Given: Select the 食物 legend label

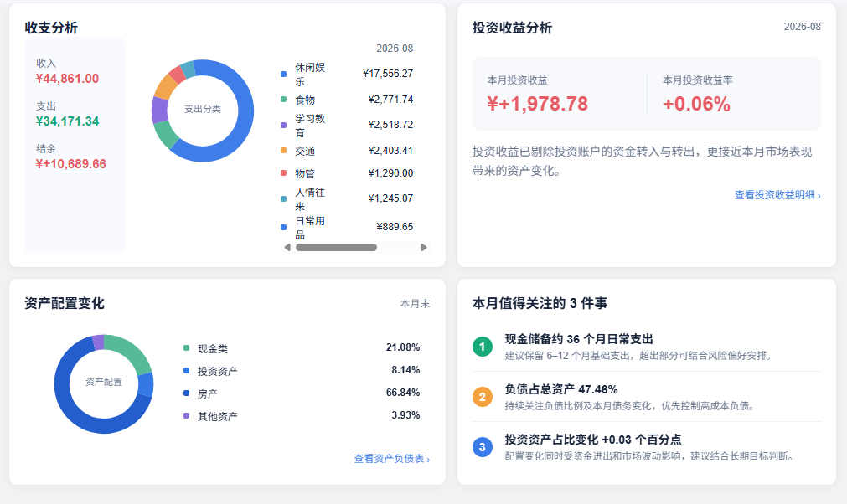Looking at the screenshot, I should pyautogui.click(x=305, y=100).
